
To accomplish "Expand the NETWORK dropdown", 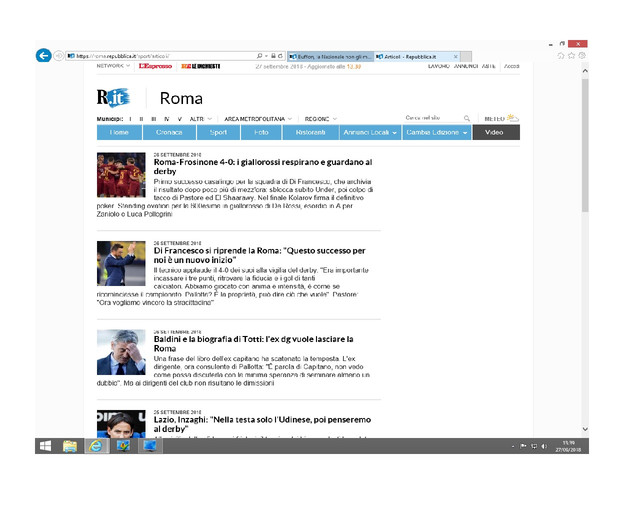I will [113, 66].
